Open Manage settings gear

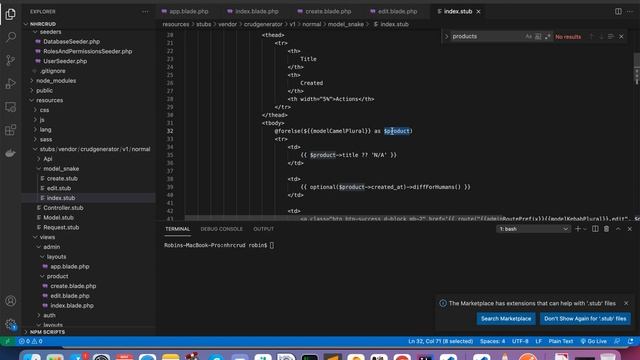(11, 324)
